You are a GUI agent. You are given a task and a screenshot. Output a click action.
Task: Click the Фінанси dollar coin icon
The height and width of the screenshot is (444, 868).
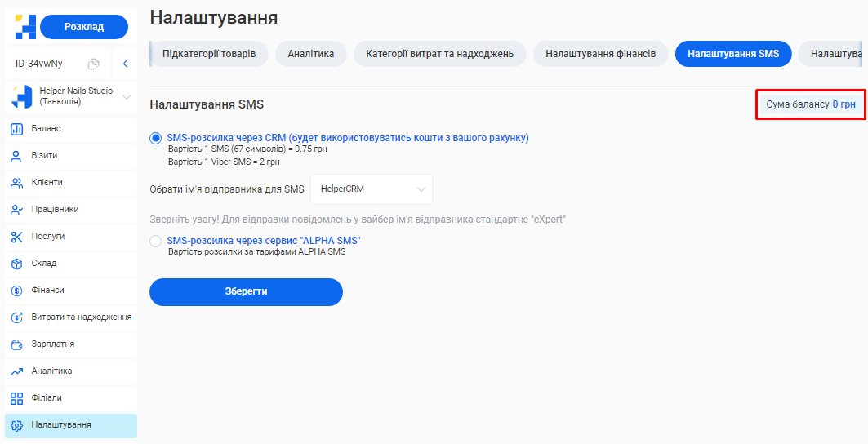[x=16, y=291]
